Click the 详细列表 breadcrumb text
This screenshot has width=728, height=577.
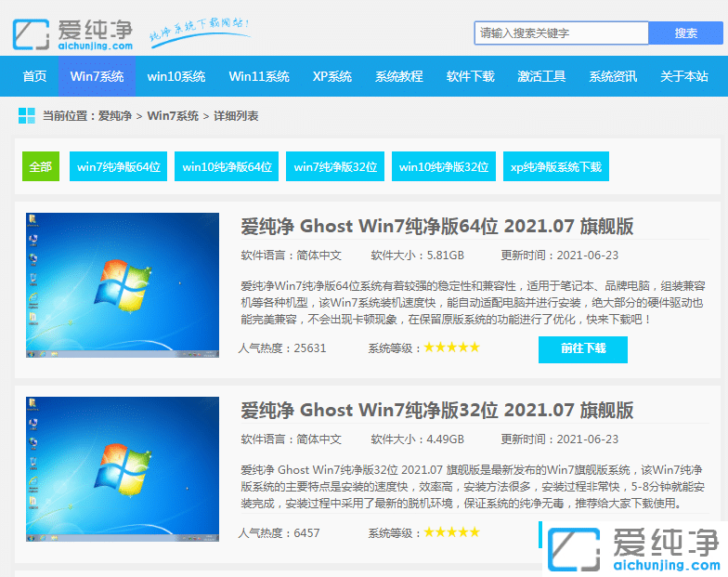[236, 115]
